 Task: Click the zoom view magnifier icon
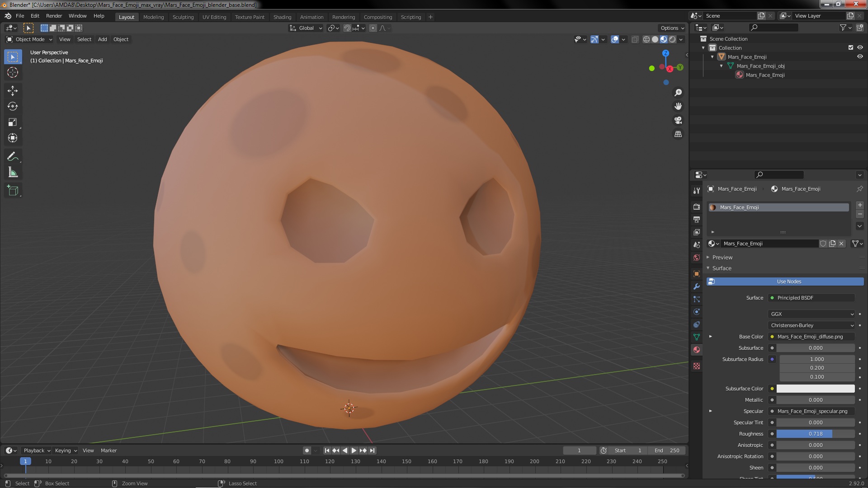[x=678, y=93]
